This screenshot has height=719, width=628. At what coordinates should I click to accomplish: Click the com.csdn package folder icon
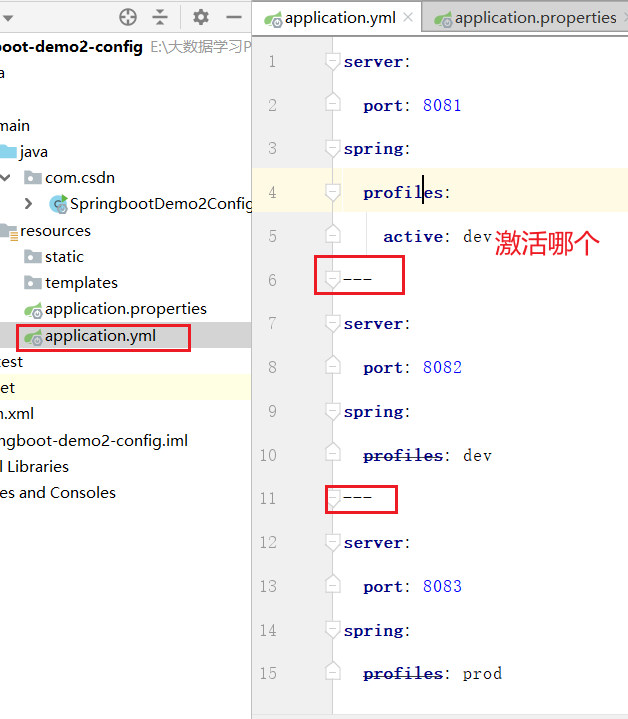[x=33, y=177]
